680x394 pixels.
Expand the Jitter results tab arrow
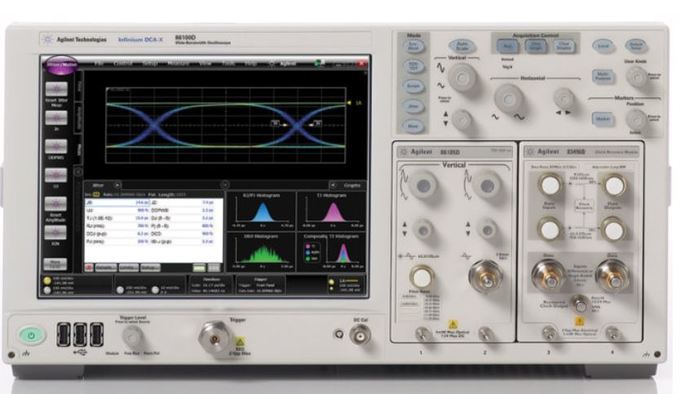tap(117, 185)
